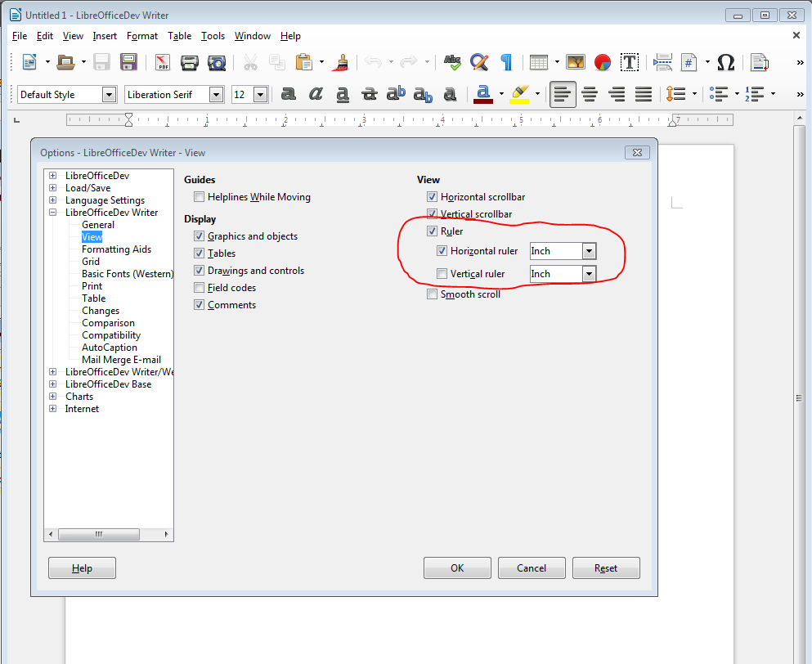Click the Clone Formatting paintbrush icon
This screenshot has height=664, width=812.
pos(341,62)
